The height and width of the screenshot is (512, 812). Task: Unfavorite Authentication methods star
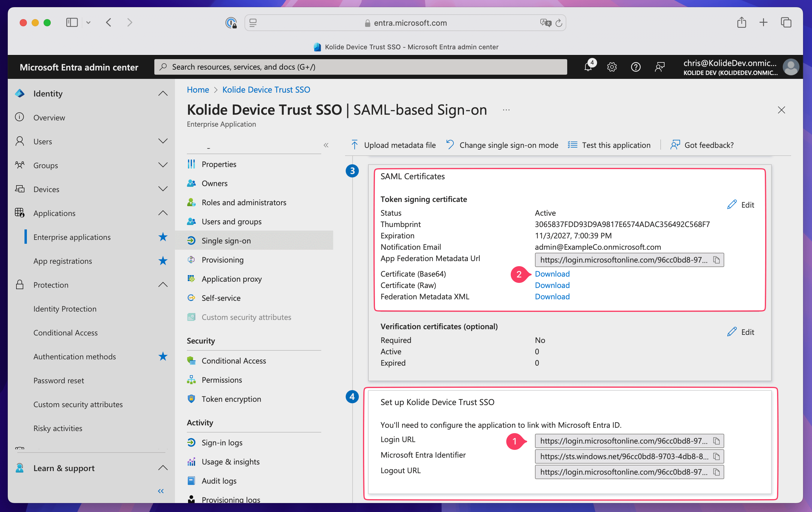click(x=163, y=356)
